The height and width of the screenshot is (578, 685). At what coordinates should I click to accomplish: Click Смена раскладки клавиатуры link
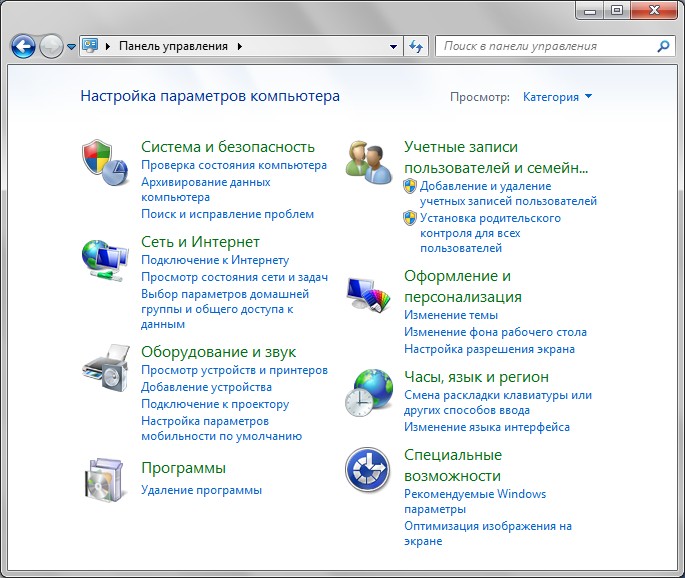click(498, 402)
